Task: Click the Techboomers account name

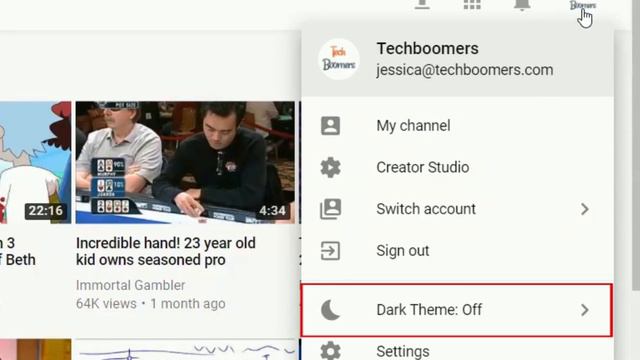Action: (x=427, y=49)
